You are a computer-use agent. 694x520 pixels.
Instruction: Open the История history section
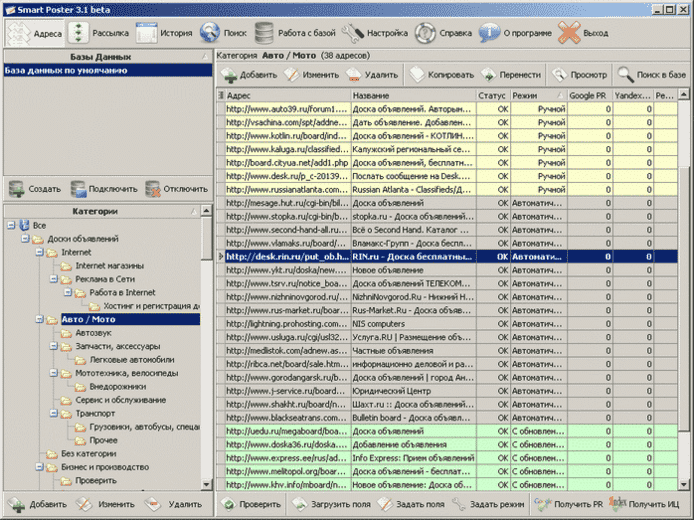pos(164,33)
